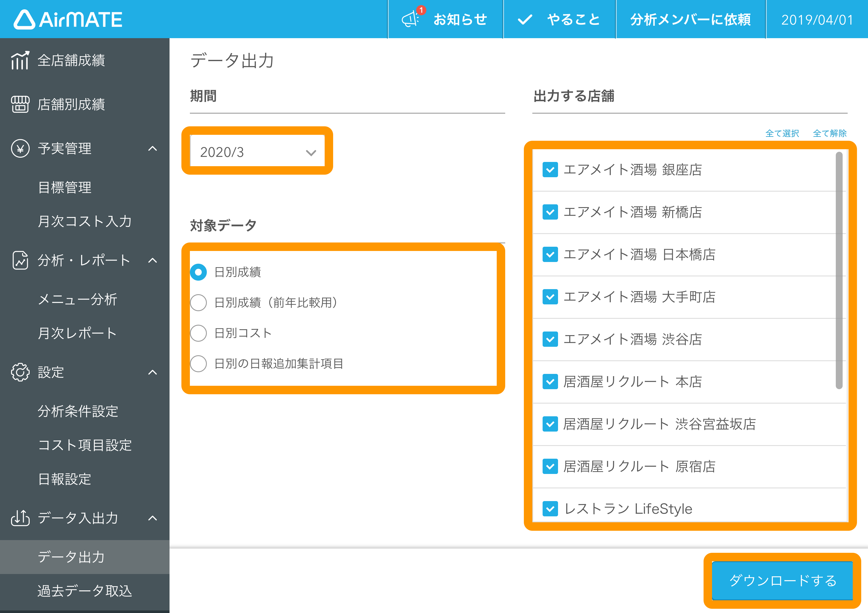This screenshot has width=868, height=613.
Task: Uncheck 居酒屋リクルート 本店 checkbox
Action: tap(550, 382)
